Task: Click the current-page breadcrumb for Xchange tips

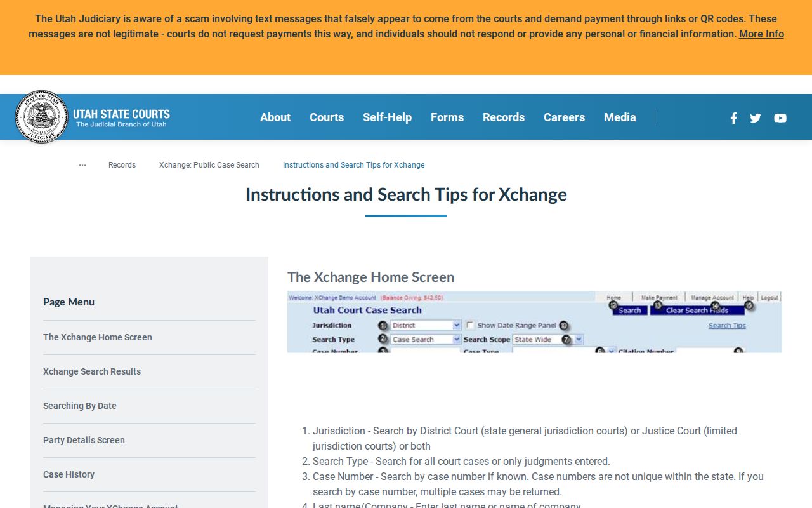Action: (353, 165)
